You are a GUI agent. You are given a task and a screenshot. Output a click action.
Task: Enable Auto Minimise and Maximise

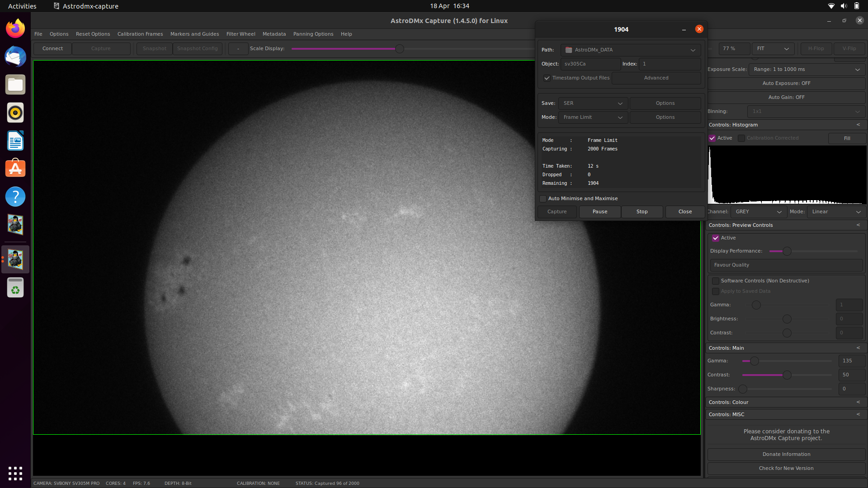pos(543,199)
